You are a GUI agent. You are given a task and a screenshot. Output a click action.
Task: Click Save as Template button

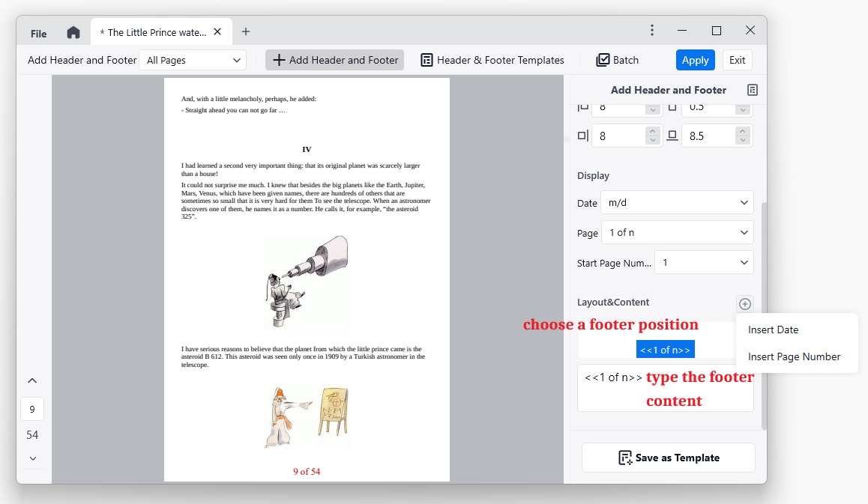click(669, 458)
